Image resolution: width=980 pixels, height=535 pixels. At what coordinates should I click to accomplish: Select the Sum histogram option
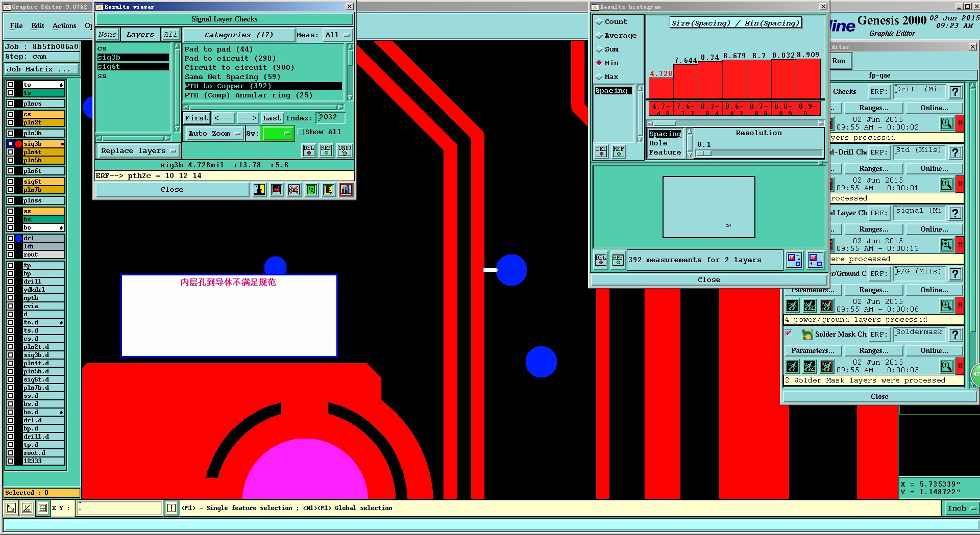click(x=599, y=49)
